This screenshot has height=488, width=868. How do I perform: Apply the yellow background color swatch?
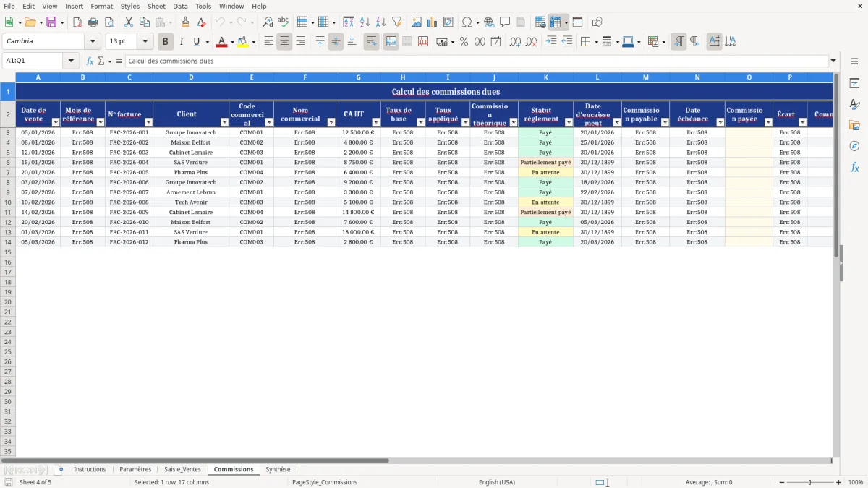pyautogui.click(x=242, y=42)
